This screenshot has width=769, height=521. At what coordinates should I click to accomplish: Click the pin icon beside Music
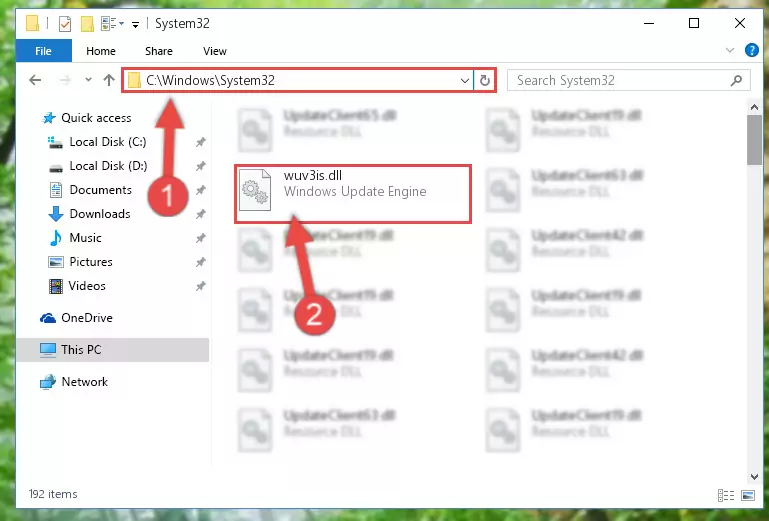(x=201, y=238)
